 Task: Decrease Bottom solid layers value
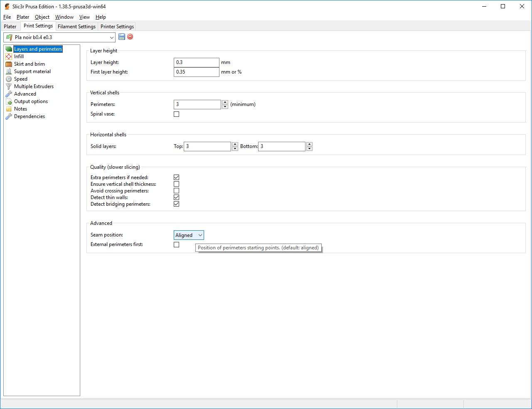tap(309, 148)
